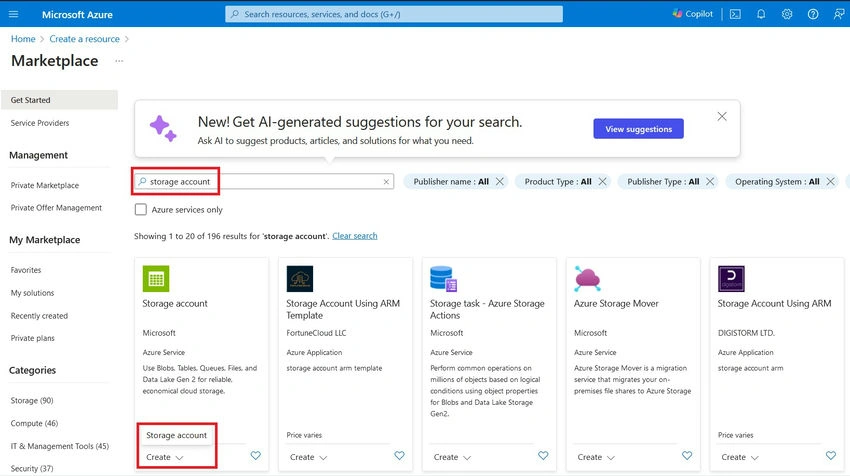Screen dimensions: 850x476
Task: Focus the global search resources box
Action: pos(394,14)
